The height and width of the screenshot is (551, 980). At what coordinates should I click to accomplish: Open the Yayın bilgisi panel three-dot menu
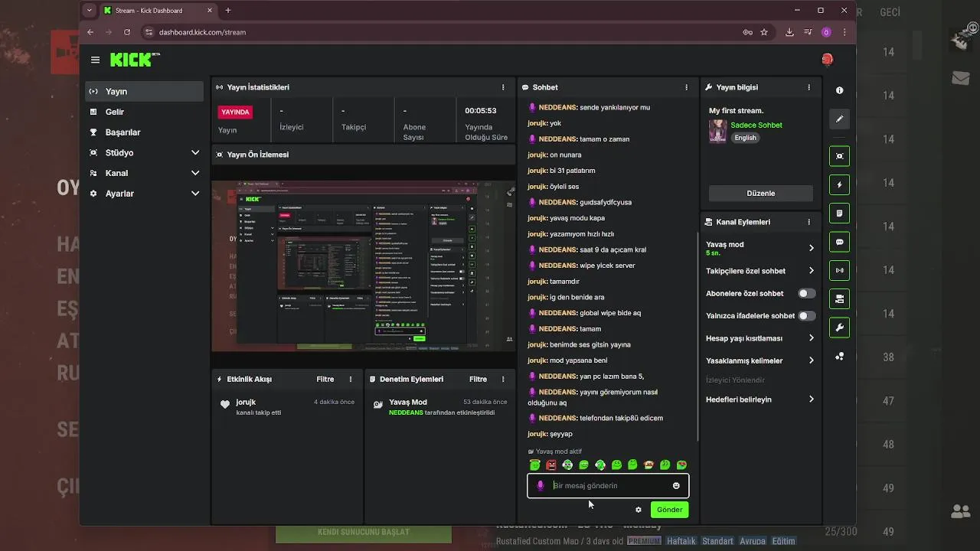[x=808, y=87]
